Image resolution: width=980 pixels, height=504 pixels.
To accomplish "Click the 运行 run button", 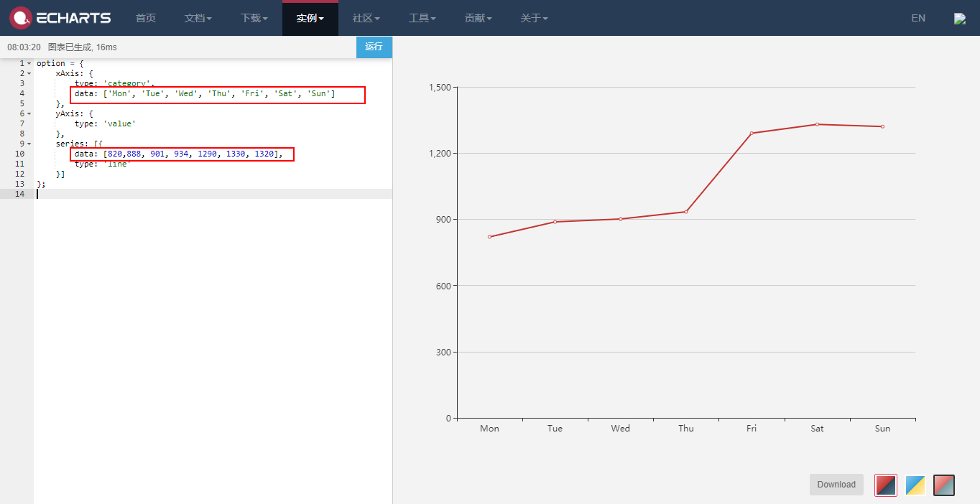I will coord(374,47).
